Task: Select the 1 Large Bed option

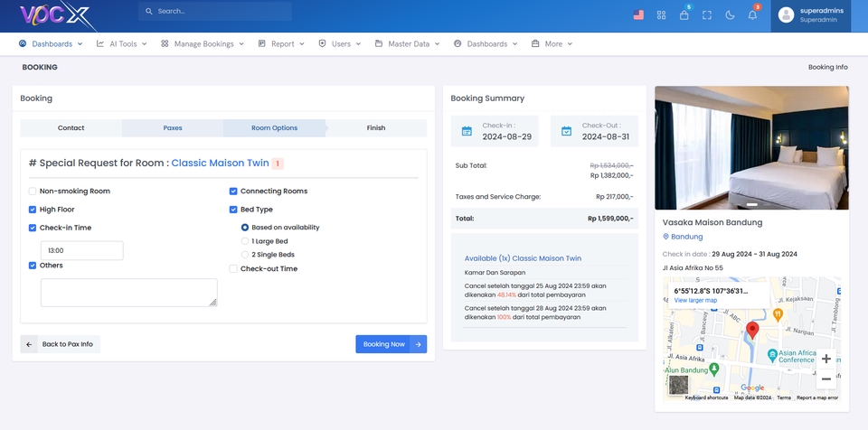Action: 245,241
